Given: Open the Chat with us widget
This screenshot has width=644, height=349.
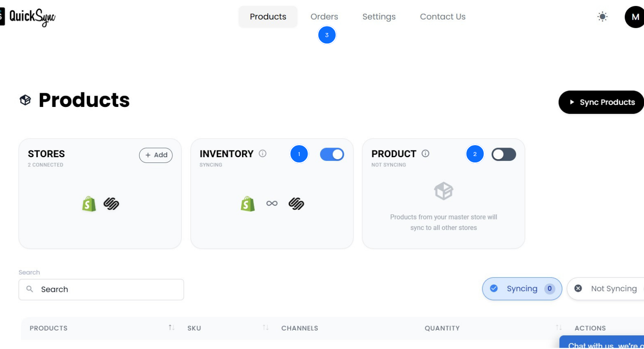Looking at the screenshot, I should 602,342.
